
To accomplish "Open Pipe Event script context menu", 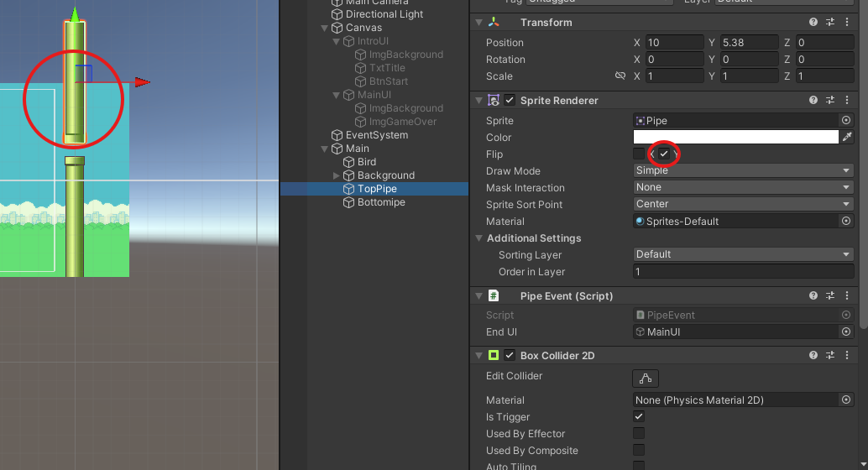I will click(x=847, y=295).
